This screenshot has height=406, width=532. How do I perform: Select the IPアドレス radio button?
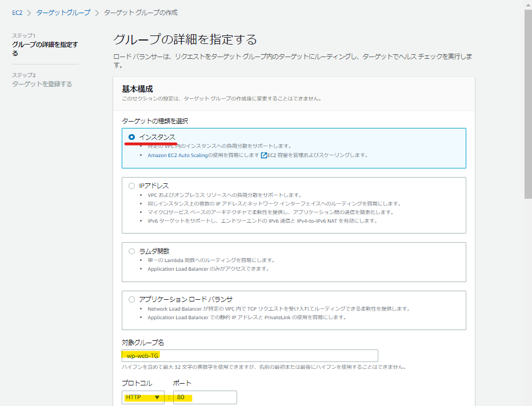click(131, 186)
